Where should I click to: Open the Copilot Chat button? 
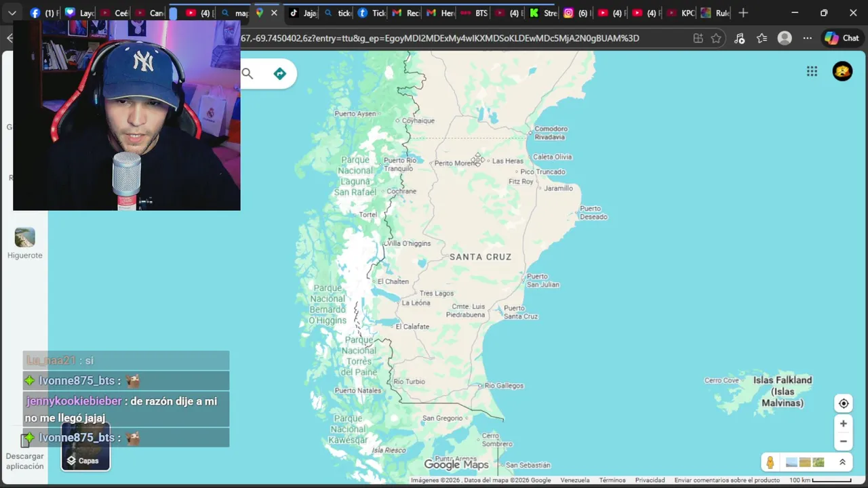(x=842, y=38)
